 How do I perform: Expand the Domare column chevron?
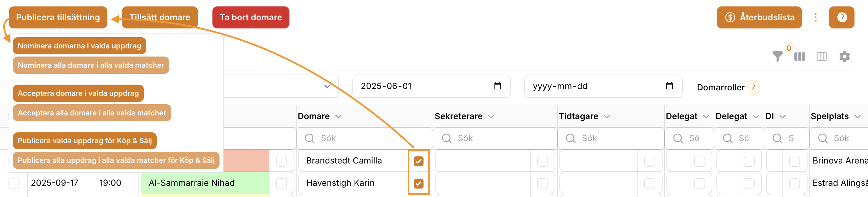[338, 117]
